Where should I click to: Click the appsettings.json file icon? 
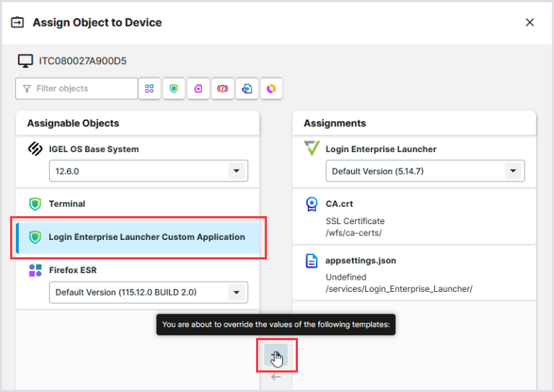coord(312,261)
